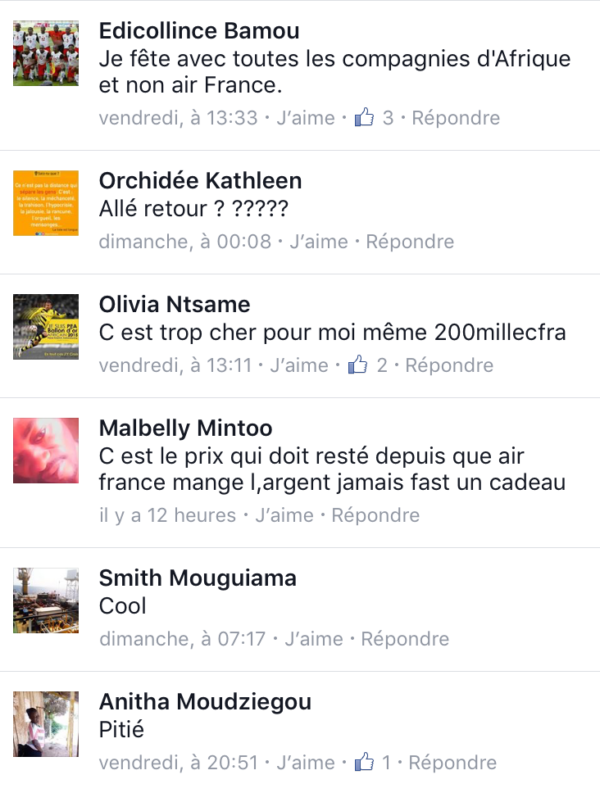Reply to Edicollince Bamou's comment

[x=456, y=118]
